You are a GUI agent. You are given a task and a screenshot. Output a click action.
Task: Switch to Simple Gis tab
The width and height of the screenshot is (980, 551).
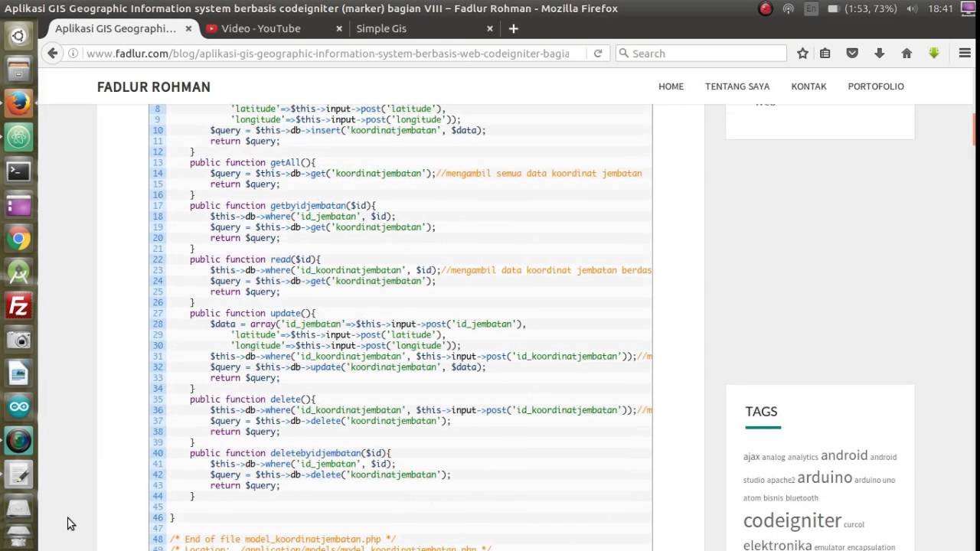(x=381, y=28)
